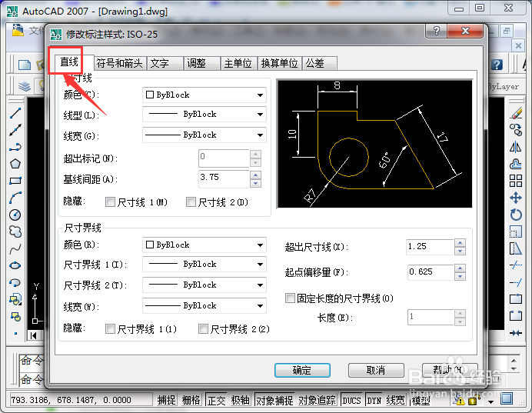Select the Revision Cloud tool

pyautogui.click(x=15, y=231)
